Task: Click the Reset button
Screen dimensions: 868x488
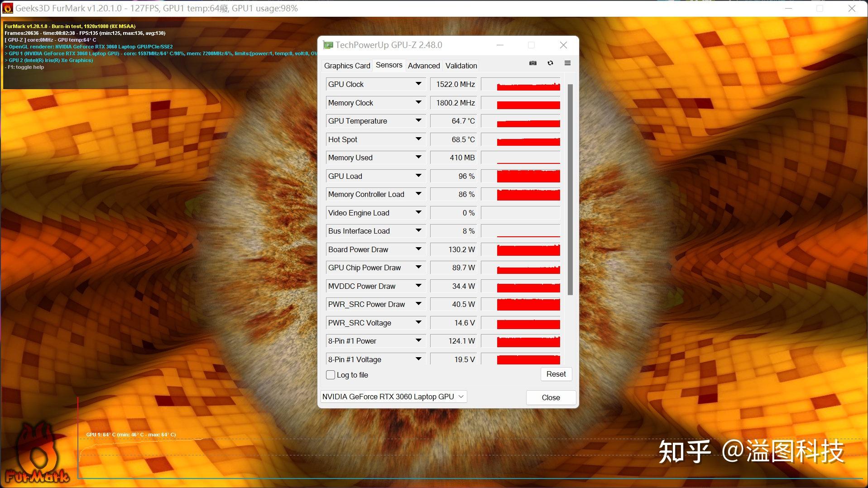Action: coord(556,374)
